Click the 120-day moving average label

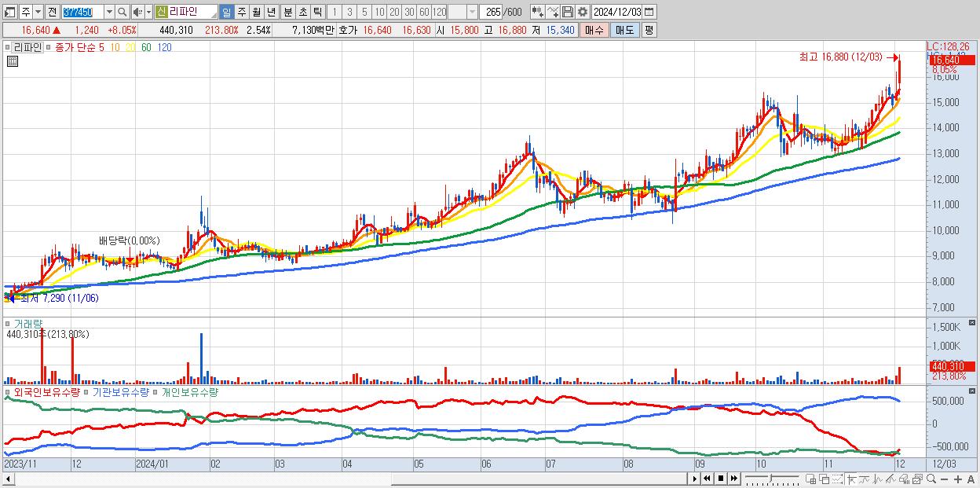[x=164, y=47]
